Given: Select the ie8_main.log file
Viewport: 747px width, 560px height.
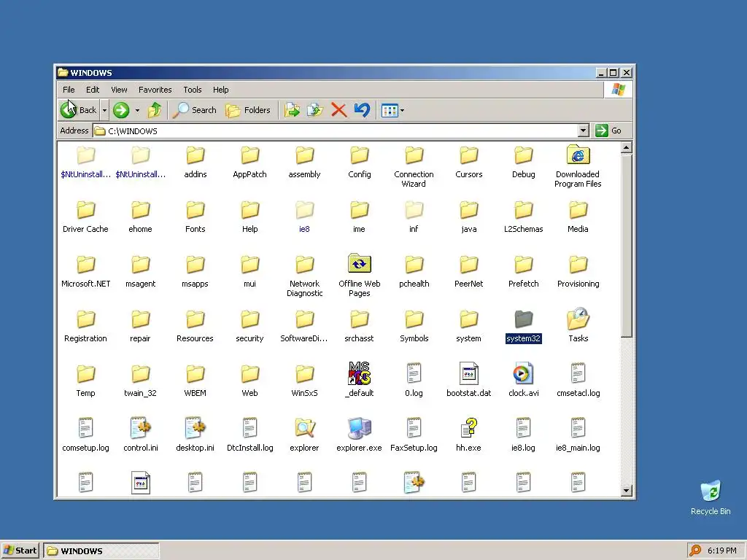Looking at the screenshot, I should [x=578, y=435].
